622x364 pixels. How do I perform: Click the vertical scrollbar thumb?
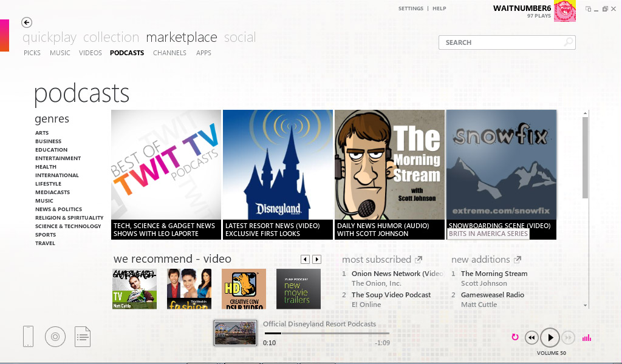coord(585,158)
